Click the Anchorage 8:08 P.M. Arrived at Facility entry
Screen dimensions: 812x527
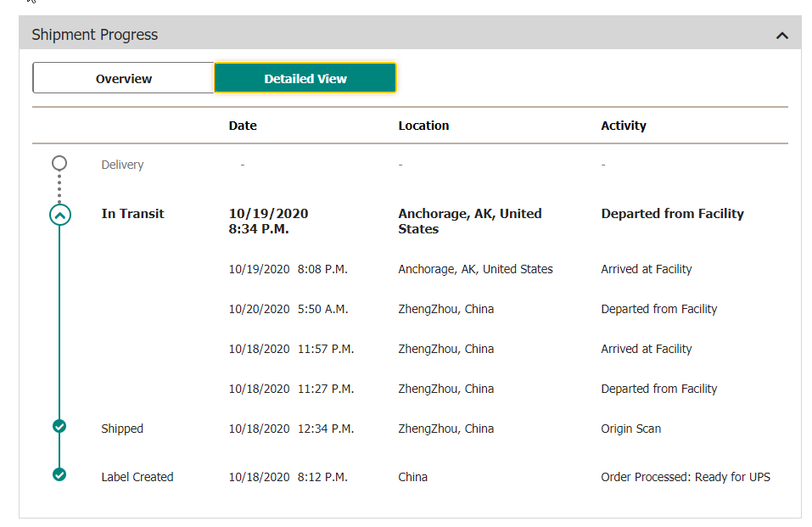647,269
